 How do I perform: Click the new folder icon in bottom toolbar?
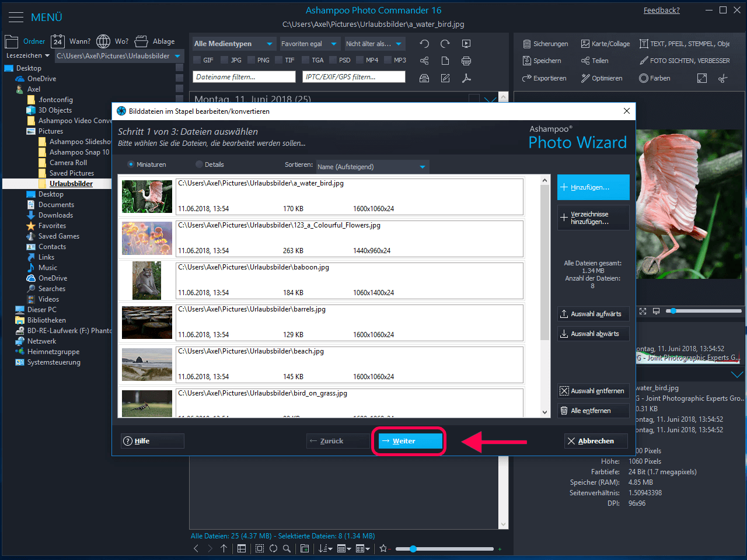305,548
